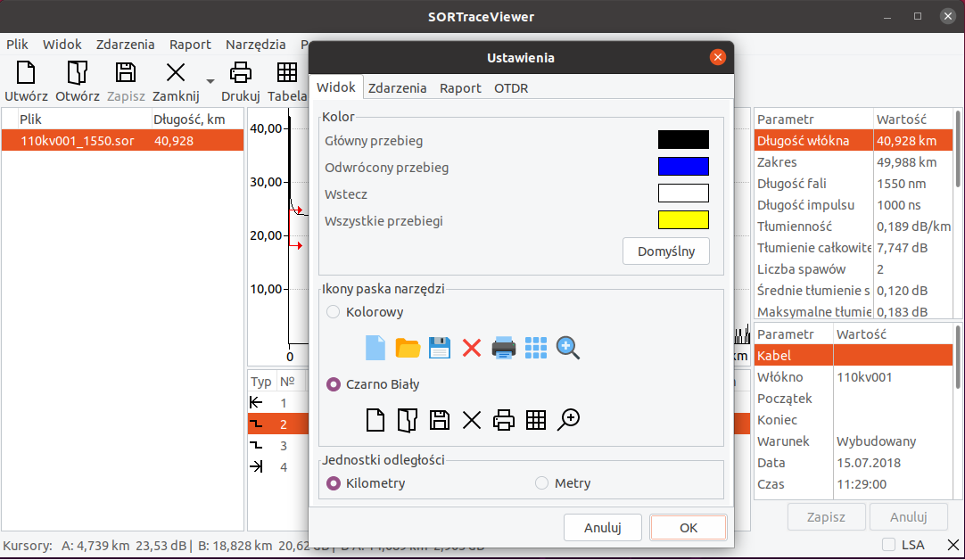Click the Zamknij X toolbar icon
The height and width of the screenshot is (560, 965).
(176, 73)
